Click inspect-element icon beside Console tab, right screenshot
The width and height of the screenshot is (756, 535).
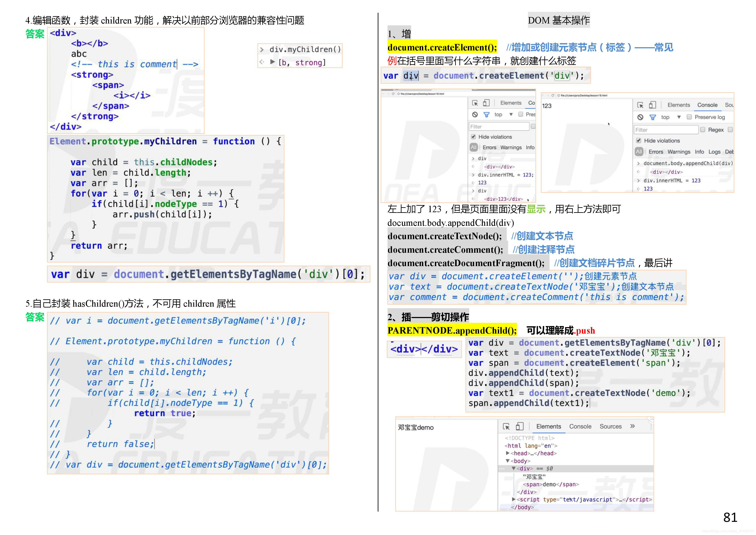pyautogui.click(x=640, y=105)
